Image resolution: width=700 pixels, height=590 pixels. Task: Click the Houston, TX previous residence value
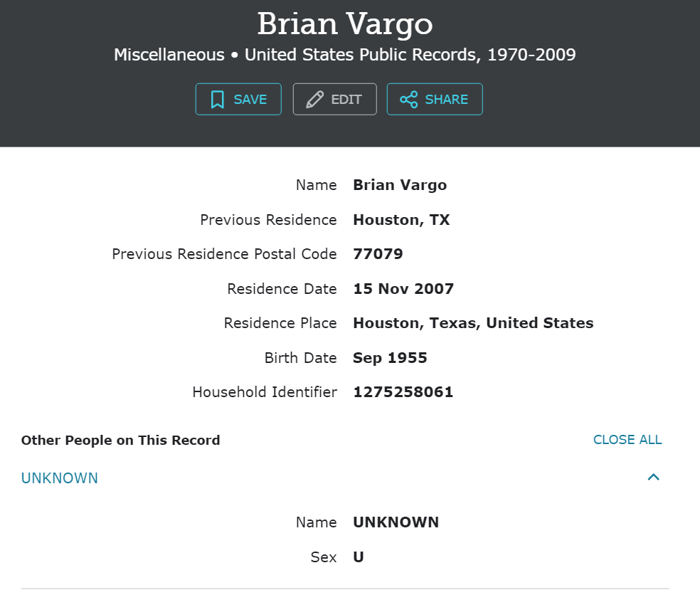pos(401,220)
